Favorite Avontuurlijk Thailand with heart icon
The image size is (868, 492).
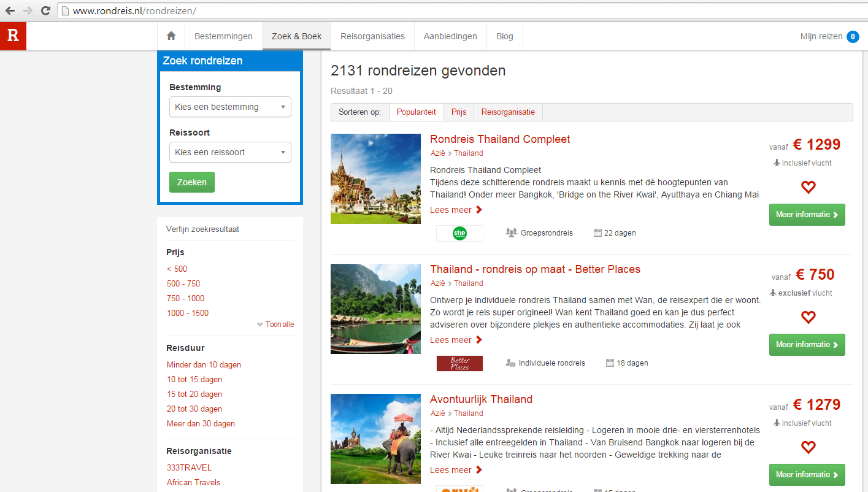[808, 447]
